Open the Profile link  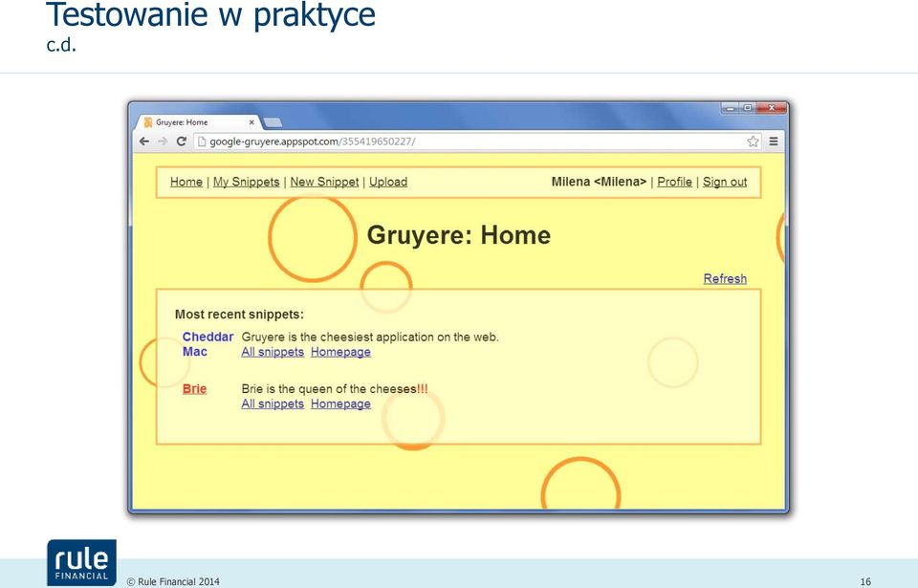coord(674,182)
